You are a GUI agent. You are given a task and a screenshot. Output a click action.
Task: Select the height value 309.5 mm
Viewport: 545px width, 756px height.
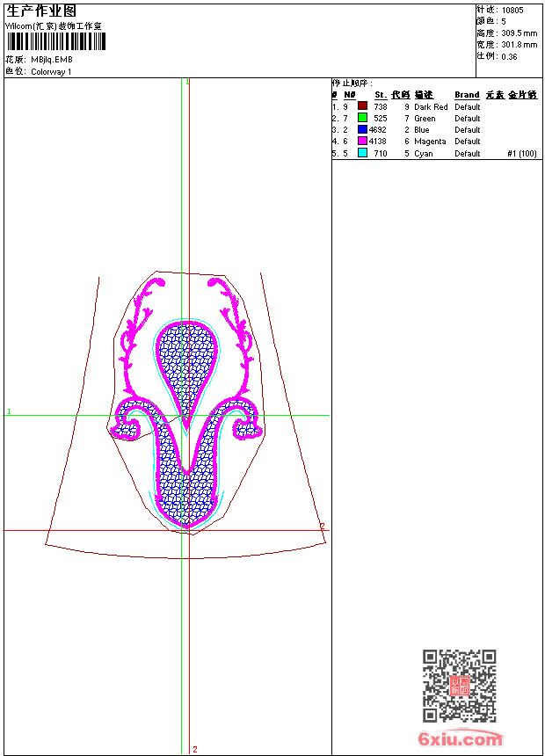coord(519,33)
